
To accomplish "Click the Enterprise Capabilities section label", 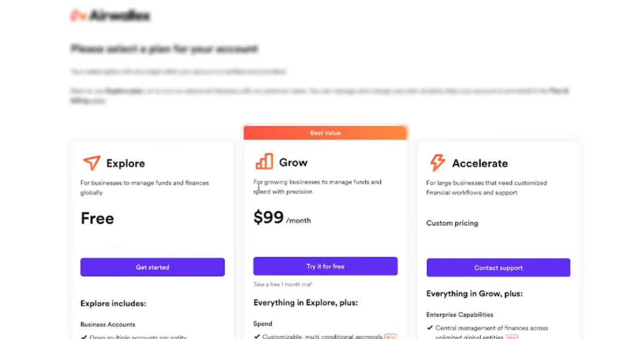I will tap(460, 315).
